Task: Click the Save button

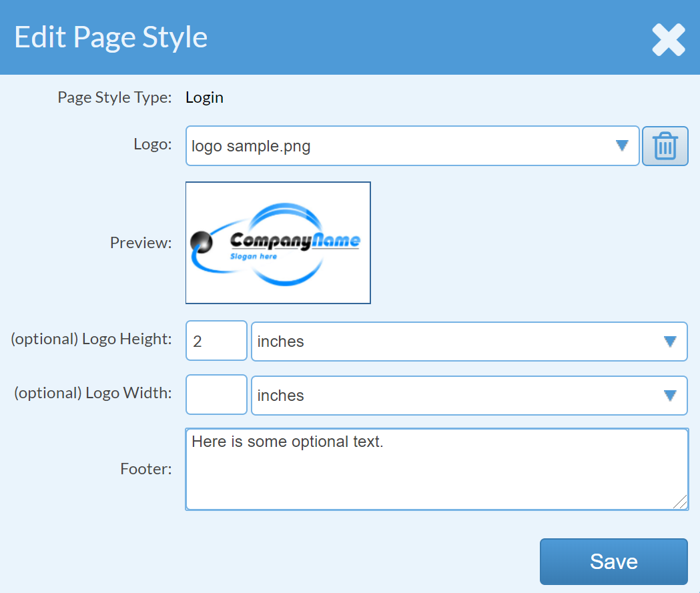Action: click(x=613, y=561)
